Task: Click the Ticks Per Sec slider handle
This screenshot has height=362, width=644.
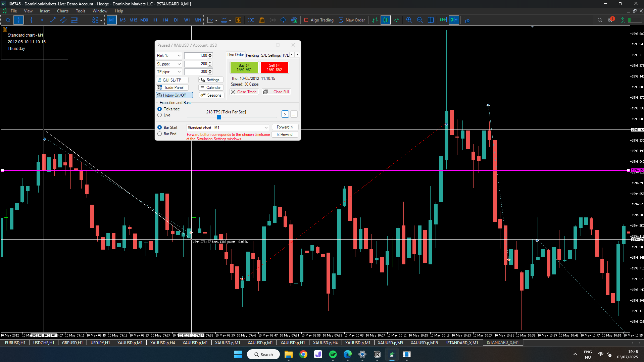Action: (219, 117)
